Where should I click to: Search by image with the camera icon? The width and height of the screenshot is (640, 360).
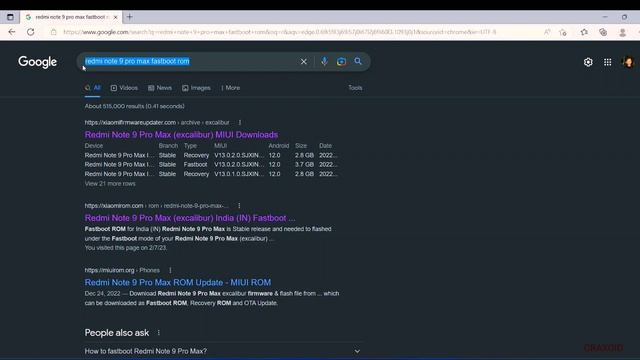click(341, 62)
